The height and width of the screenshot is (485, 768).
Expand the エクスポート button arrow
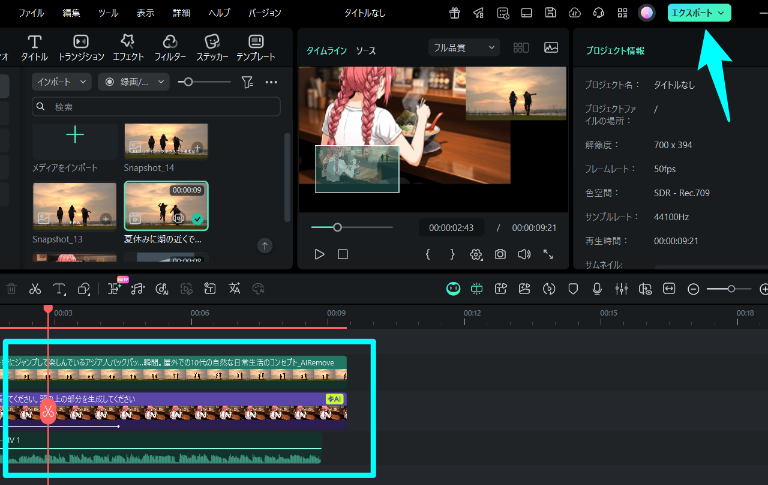(721, 13)
